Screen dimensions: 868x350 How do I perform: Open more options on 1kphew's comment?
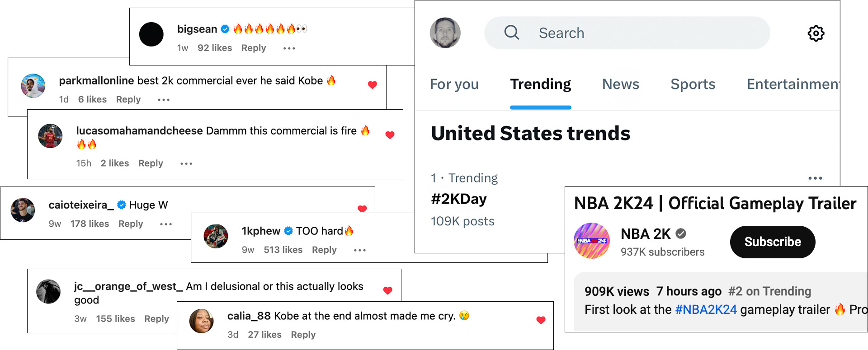click(360, 250)
